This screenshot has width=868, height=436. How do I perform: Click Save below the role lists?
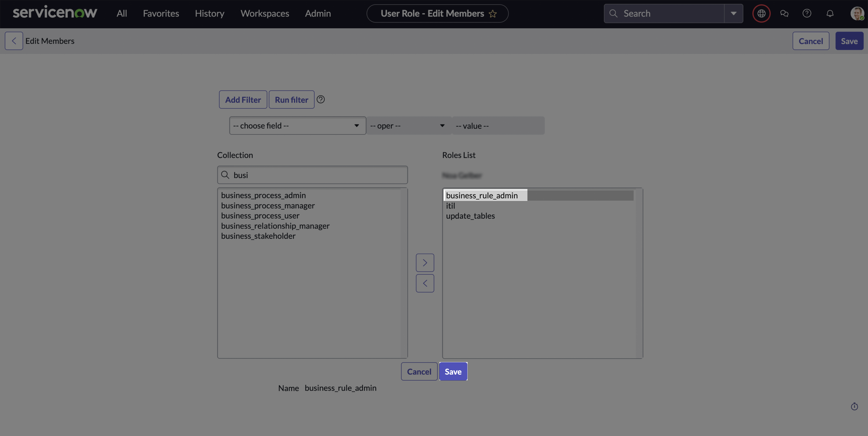click(x=453, y=371)
